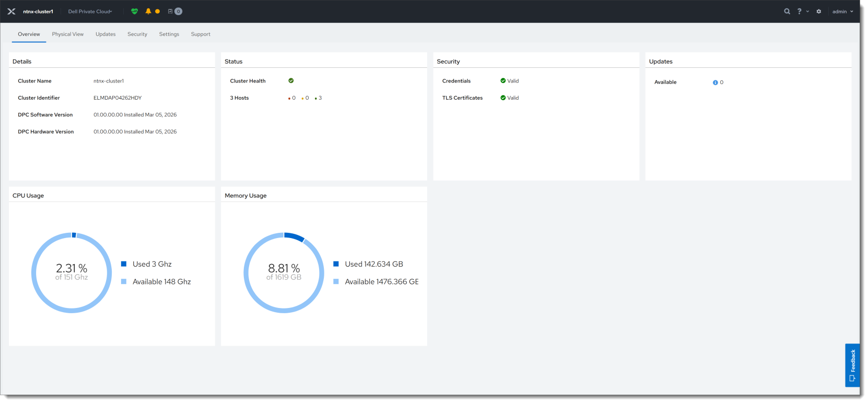Click the orange alert status dot
The image size is (868, 403).
pos(157,11)
